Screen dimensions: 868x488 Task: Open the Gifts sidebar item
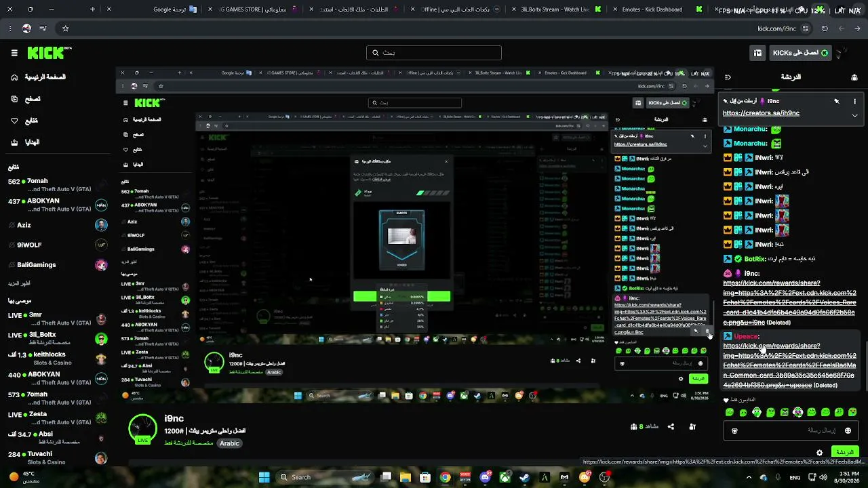point(26,142)
